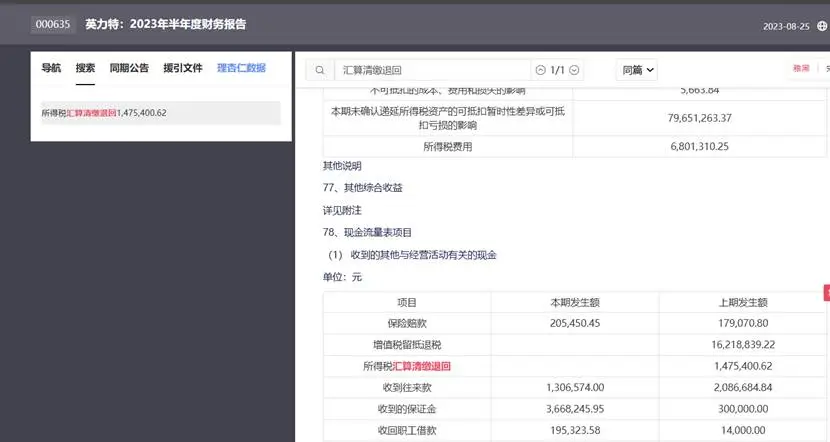Select search result 所得税汇算清缴退回1,475,400.62
The width and height of the screenshot is (830, 442).
point(161,113)
